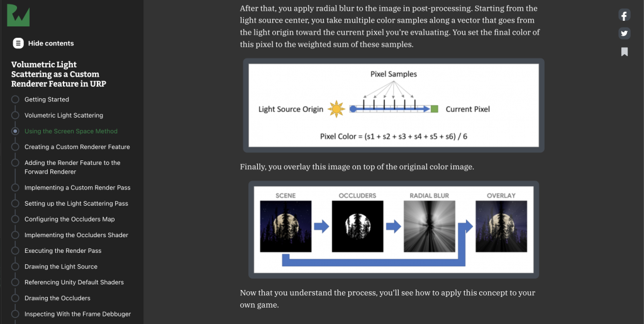Click progress circle beside Volumetric Light Scattering

(15, 115)
